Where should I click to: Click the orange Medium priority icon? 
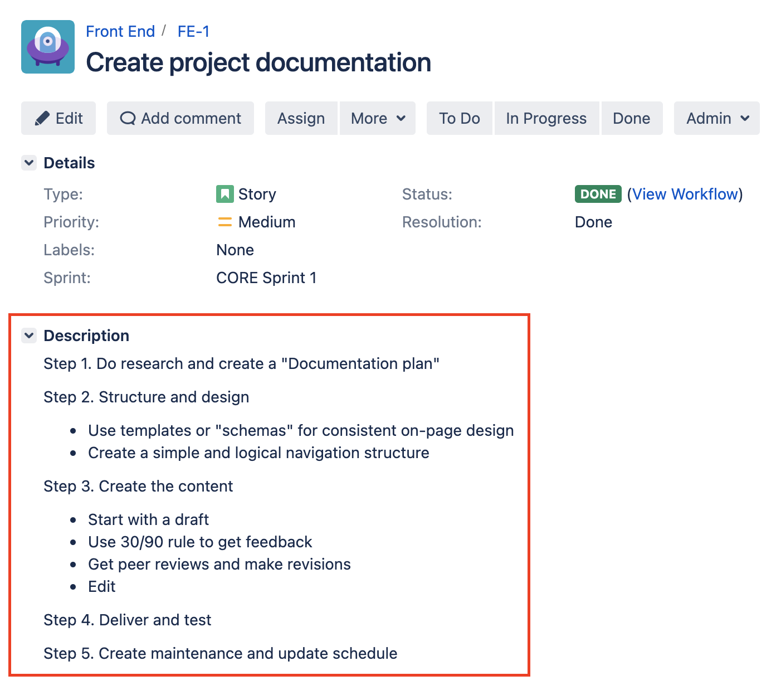pos(224,222)
